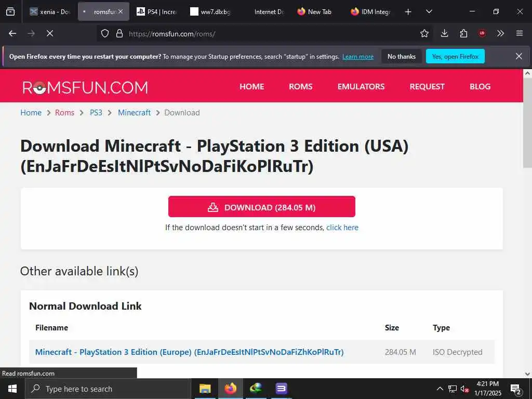Bookmark this page with the star
Screen dimensions: 532x399
[x=424, y=33]
